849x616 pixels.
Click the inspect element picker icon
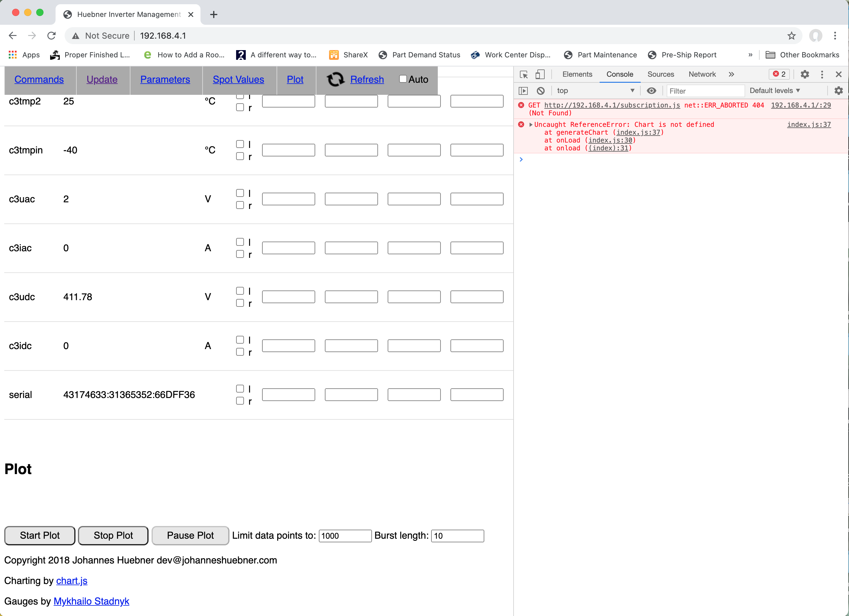coord(524,74)
